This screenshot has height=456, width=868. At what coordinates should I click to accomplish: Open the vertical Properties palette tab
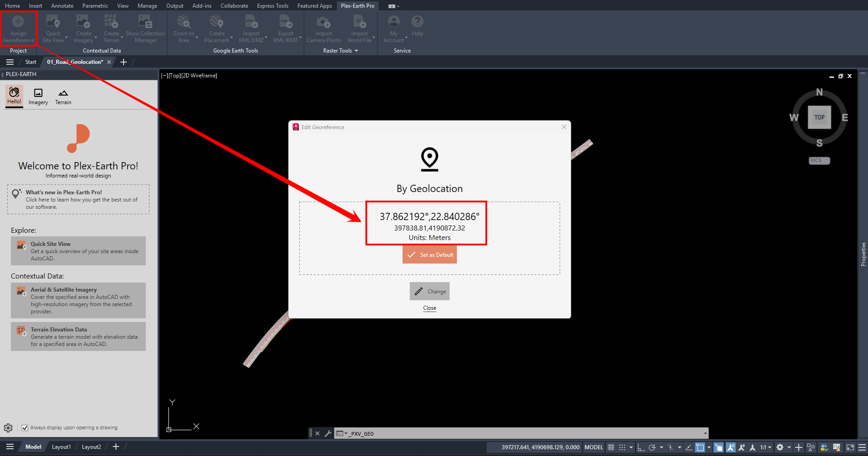point(863,254)
